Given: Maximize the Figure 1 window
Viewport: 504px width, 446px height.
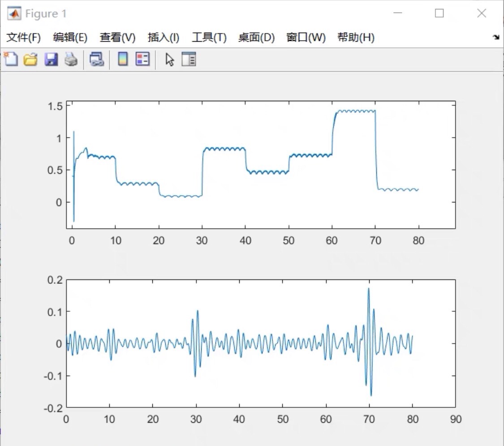Looking at the screenshot, I should tap(439, 13).
